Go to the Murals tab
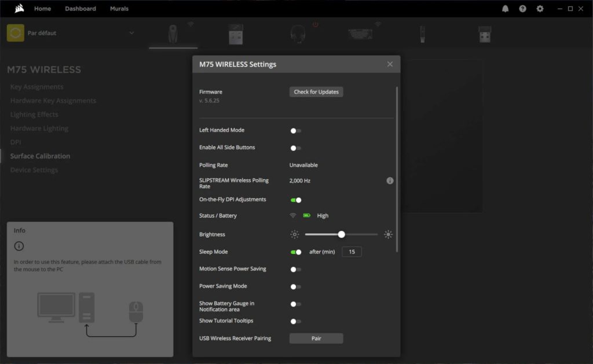The image size is (593, 364). (x=119, y=9)
